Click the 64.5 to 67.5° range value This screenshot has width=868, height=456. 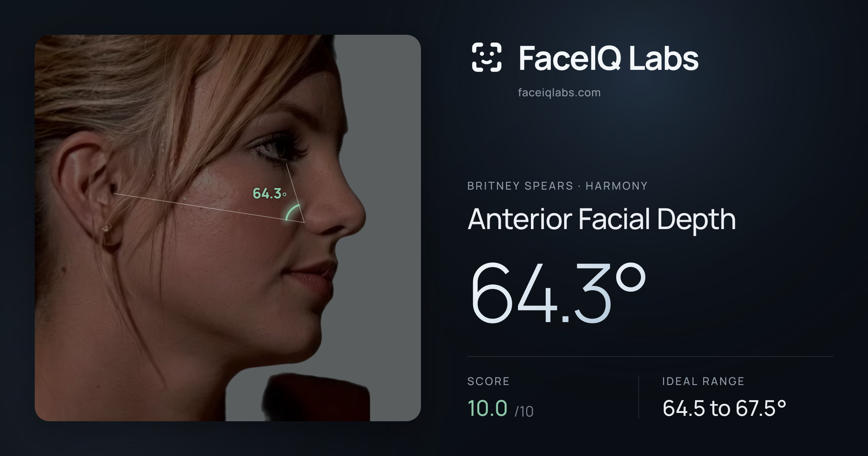click(724, 408)
